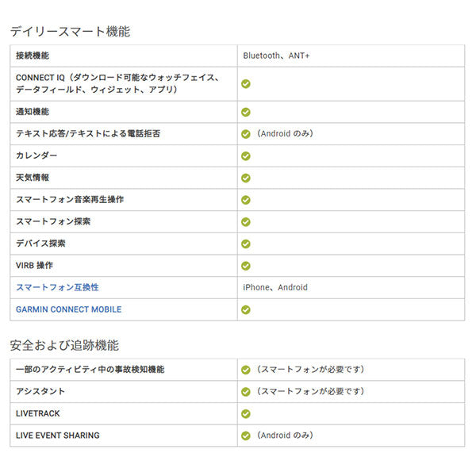476x476 pixels.
Task: Click the 安全および追跡機能 section heading
Action: (x=64, y=345)
